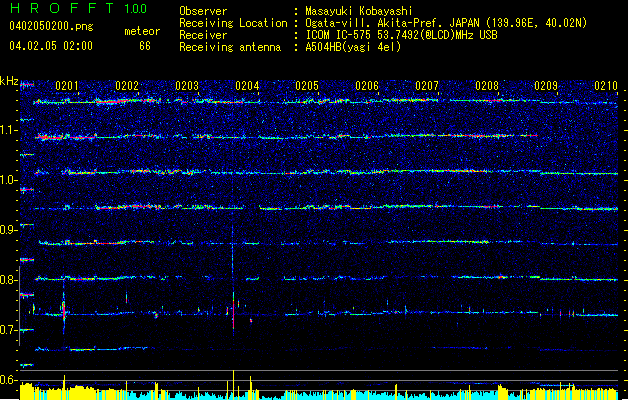Click the 0202 time marker
Image resolution: width=629 pixels, height=400 pixels.
(x=127, y=86)
